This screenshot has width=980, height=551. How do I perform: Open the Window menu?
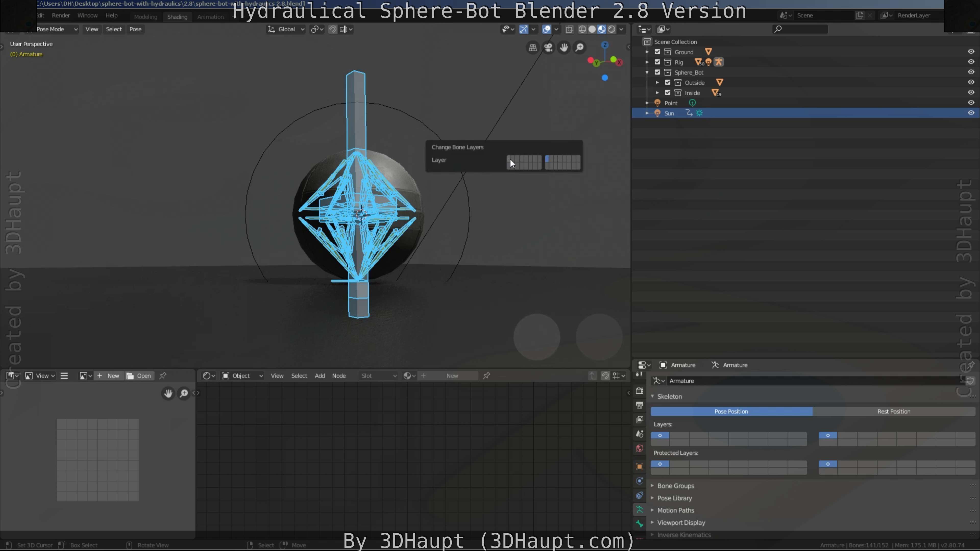click(x=88, y=16)
